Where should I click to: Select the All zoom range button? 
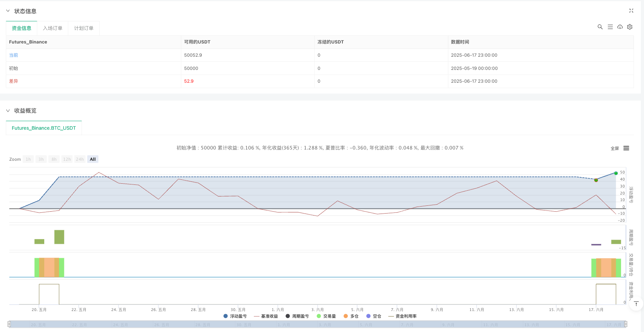[93, 159]
